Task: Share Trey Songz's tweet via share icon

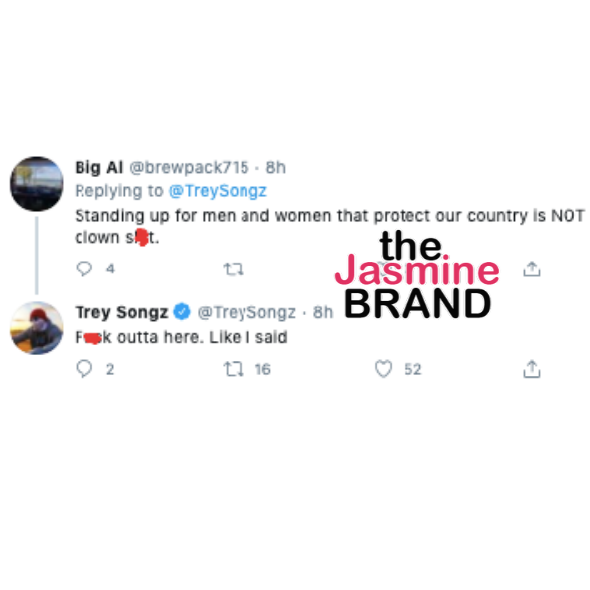Action: click(532, 369)
